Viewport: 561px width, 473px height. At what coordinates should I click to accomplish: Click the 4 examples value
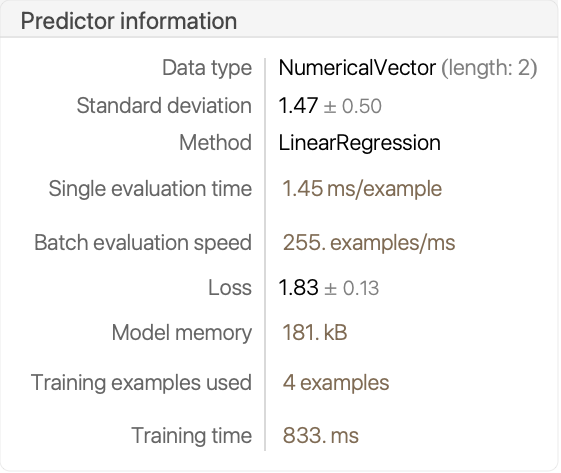(336, 383)
